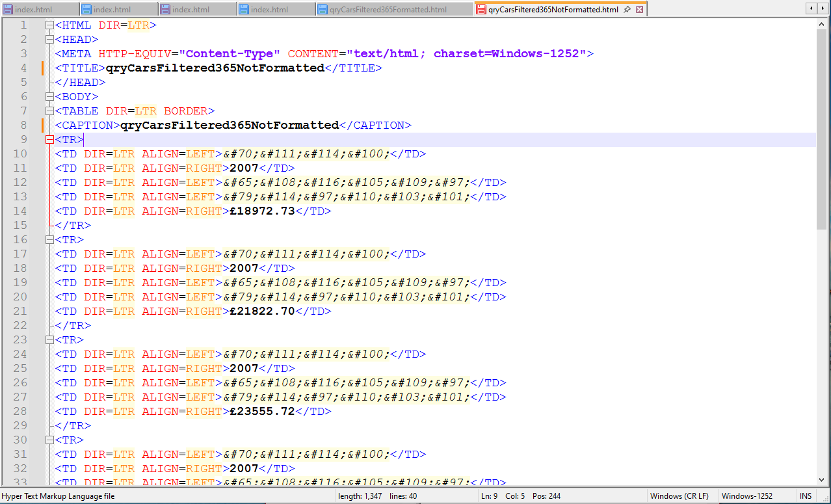Collapse the BODY fold on line 6
The width and height of the screenshot is (831, 504).
[49, 96]
